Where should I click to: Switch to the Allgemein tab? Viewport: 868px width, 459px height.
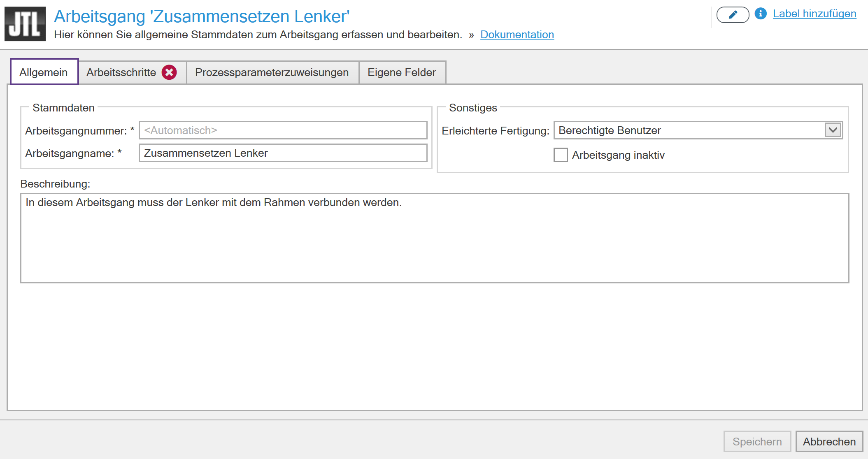(x=44, y=72)
